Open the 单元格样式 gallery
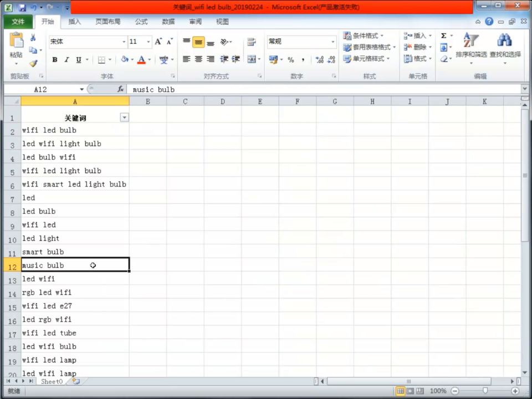Image resolution: width=532 pixels, height=399 pixels. click(x=366, y=59)
